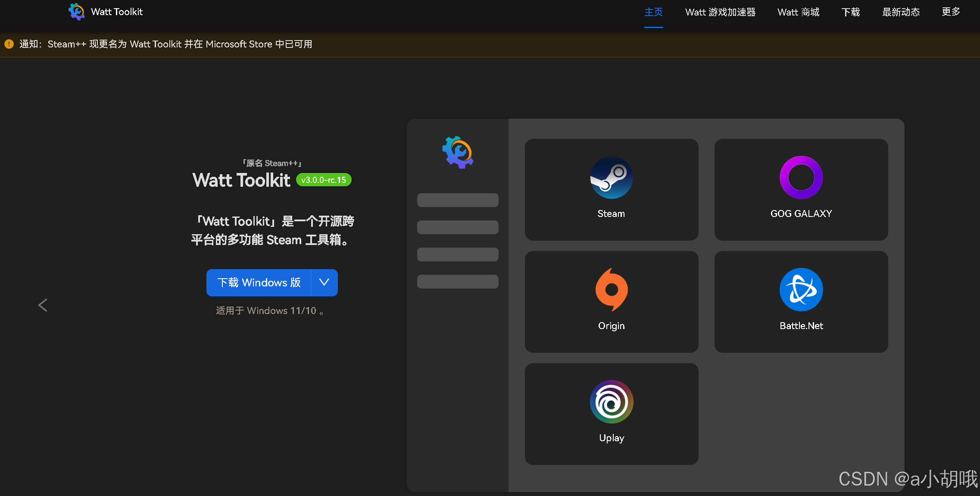Click the 下载 navigation link
The height and width of the screenshot is (496, 980).
pyautogui.click(x=850, y=12)
